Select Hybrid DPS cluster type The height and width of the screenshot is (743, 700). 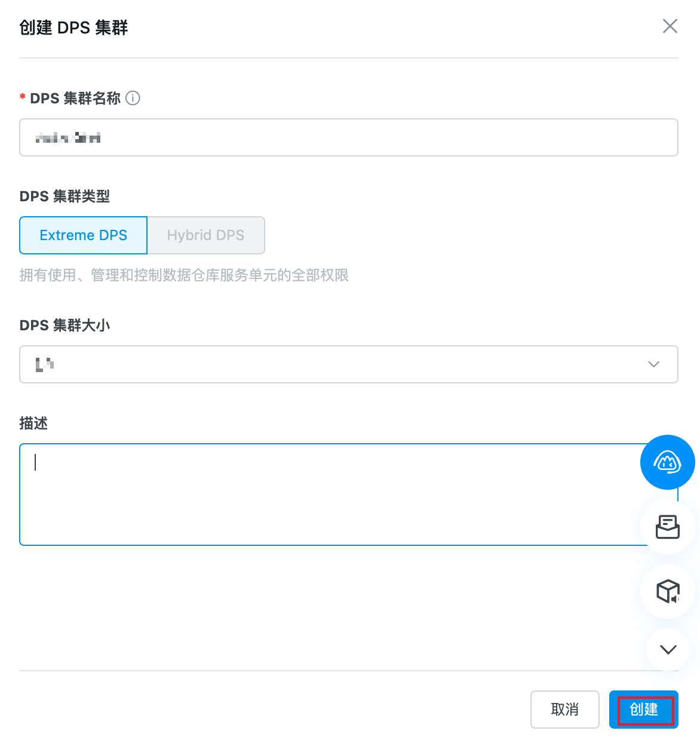coord(205,235)
